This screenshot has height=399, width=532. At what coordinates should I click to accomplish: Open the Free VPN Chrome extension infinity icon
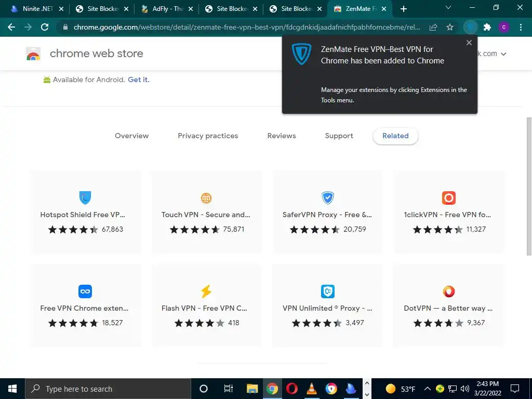85,291
